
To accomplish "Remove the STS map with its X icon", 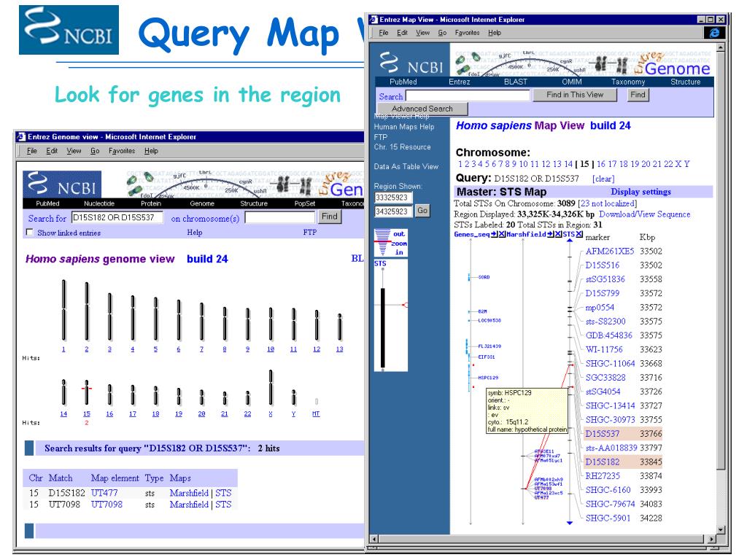I will [579, 234].
